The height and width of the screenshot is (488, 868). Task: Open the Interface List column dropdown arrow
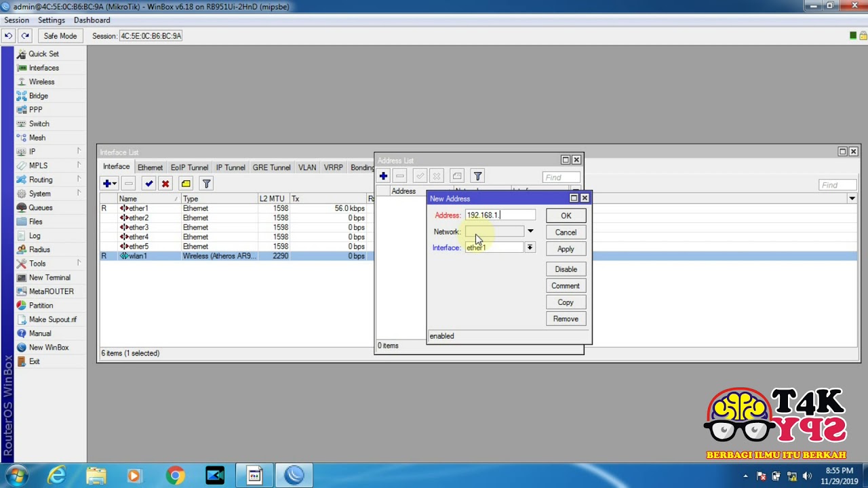click(852, 199)
